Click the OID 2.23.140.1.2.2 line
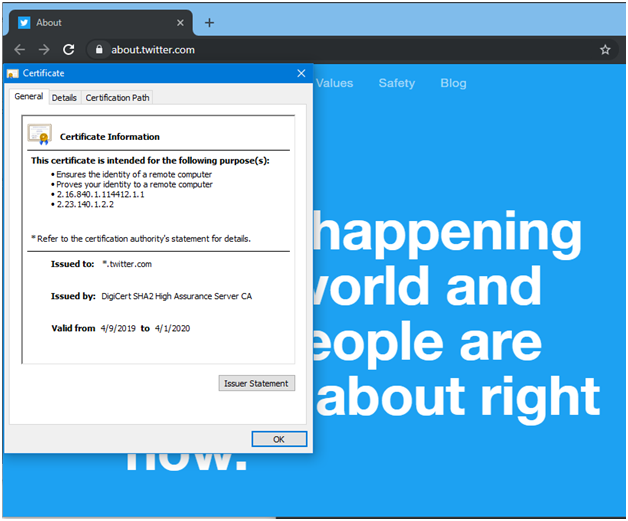The width and height of the screenshot is (628, 521). click(85, 205)
